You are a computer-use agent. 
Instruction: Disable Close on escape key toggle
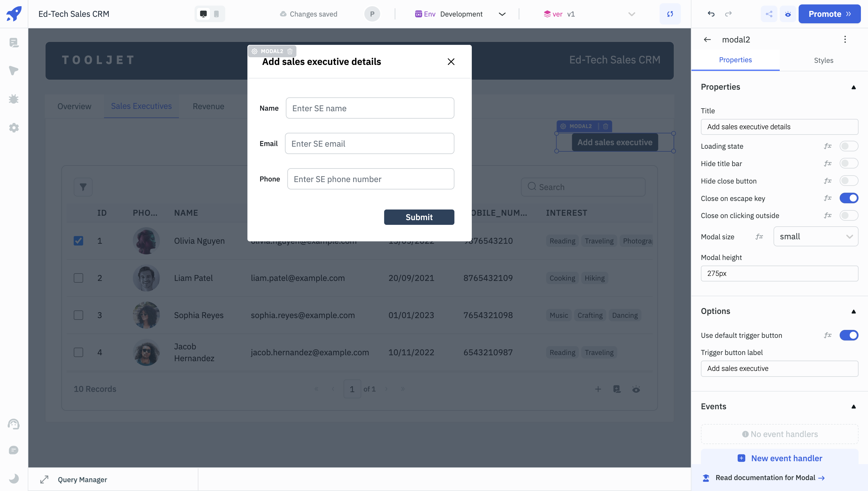(x=849, y=198)
